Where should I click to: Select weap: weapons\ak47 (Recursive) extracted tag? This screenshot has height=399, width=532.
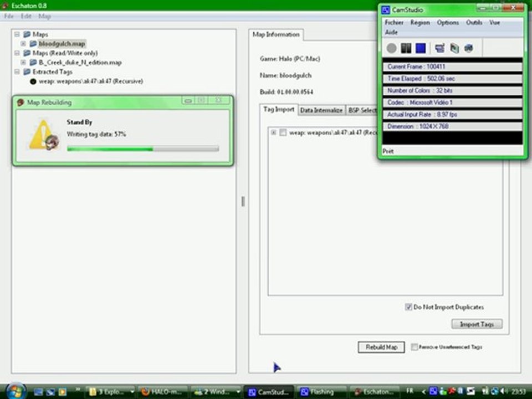coord(91,81)
